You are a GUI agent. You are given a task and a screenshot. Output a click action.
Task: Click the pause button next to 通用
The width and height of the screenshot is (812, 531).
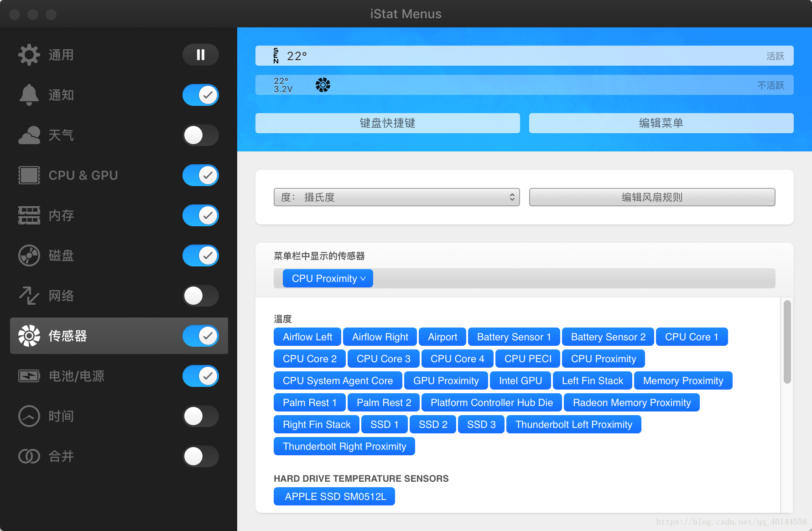point(201,55)
